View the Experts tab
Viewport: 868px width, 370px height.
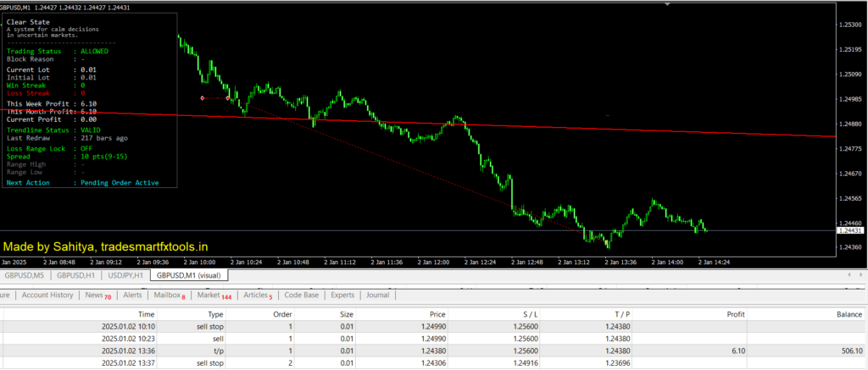coord(342,295)
